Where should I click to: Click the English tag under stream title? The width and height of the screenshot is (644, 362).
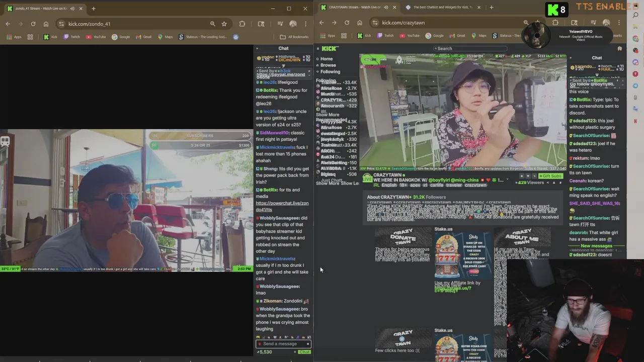[389, 185]
